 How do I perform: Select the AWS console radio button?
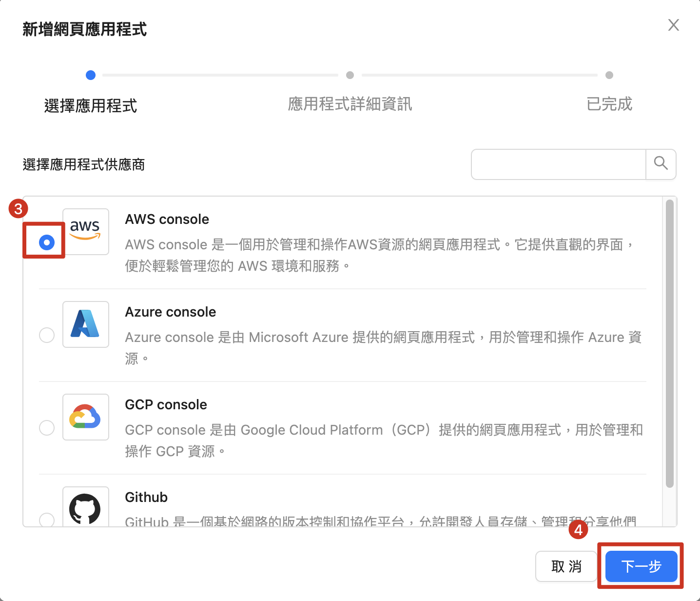tap(47, 242)
